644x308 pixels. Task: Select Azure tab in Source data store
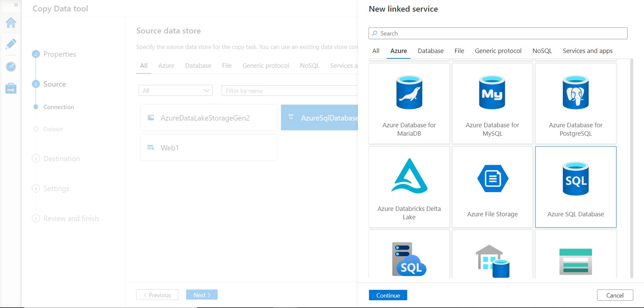[x=166, y=65]
